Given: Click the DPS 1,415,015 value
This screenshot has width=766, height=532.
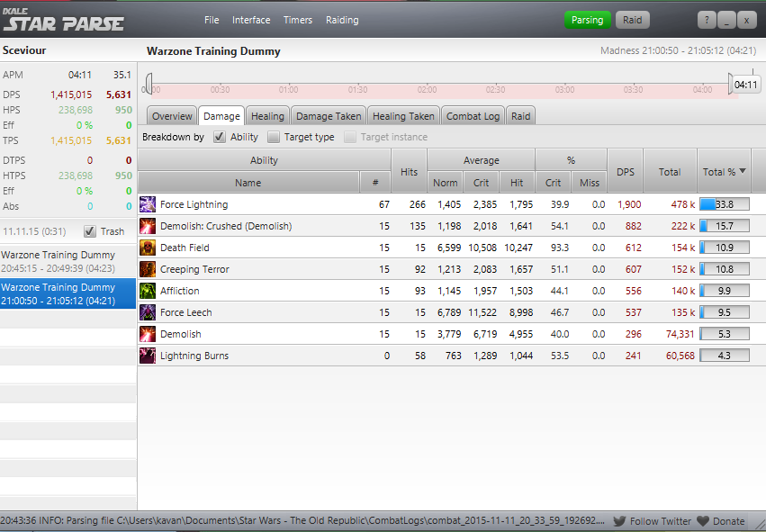Looking at the screenshot, I should pos(71,95).
